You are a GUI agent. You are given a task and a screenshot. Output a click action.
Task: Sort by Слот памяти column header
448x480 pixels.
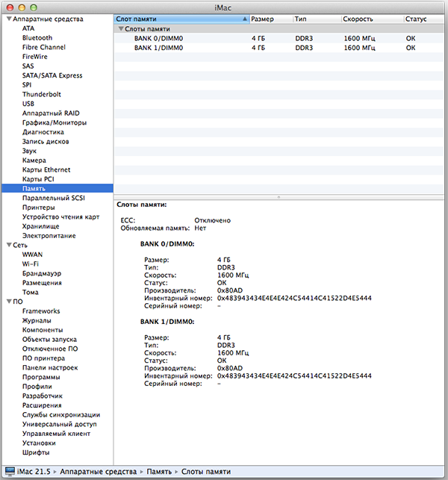(x=182, y=19)
